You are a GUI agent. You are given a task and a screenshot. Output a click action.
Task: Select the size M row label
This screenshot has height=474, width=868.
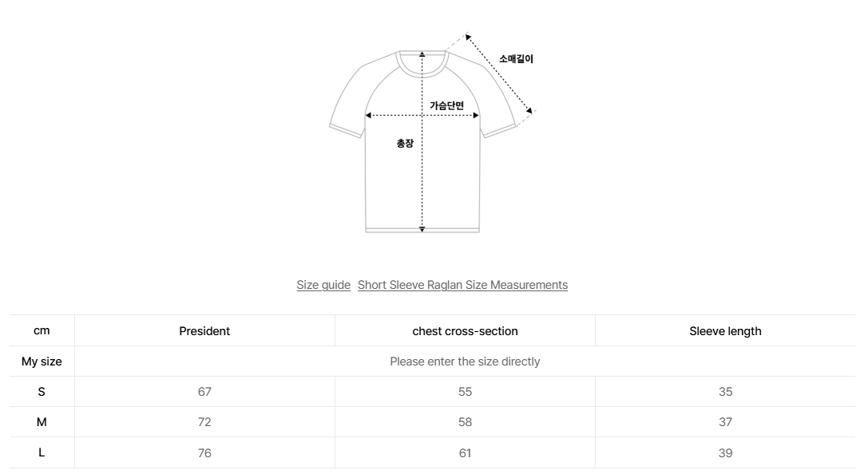pyautogui.click(x=42, y=422)
